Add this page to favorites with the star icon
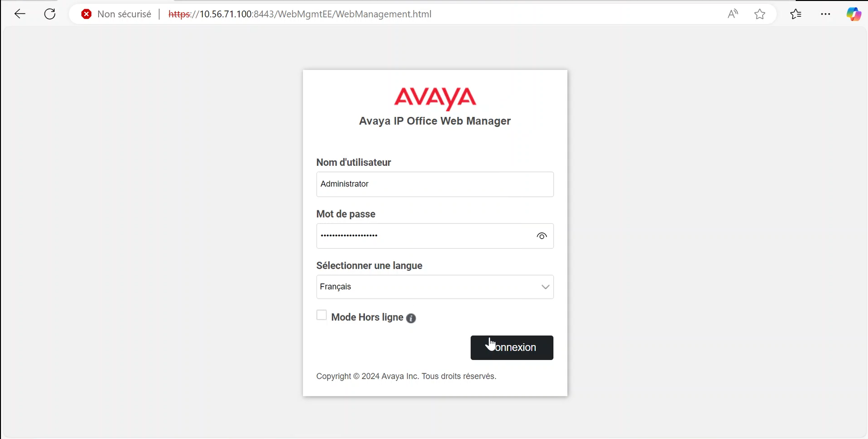868x439 pixels. click(x=760, y=14)
